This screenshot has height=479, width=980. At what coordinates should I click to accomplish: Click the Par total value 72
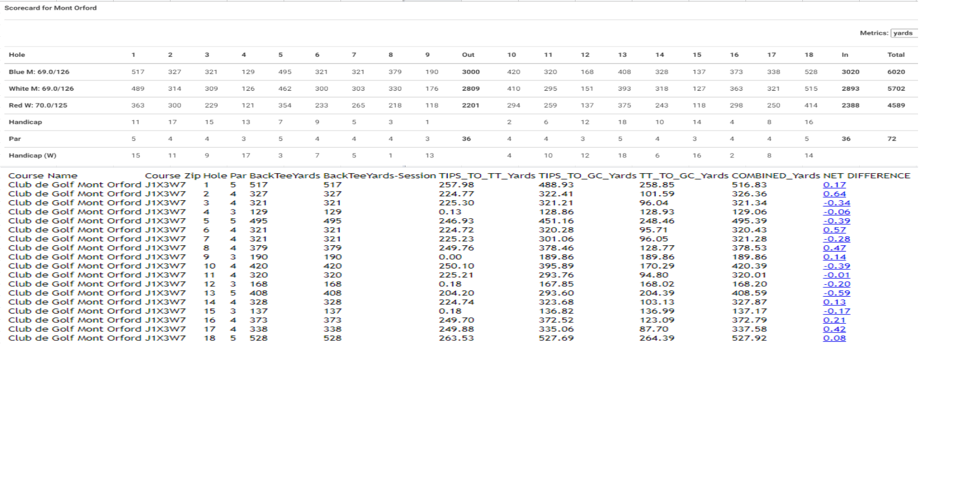pos(892,139)
